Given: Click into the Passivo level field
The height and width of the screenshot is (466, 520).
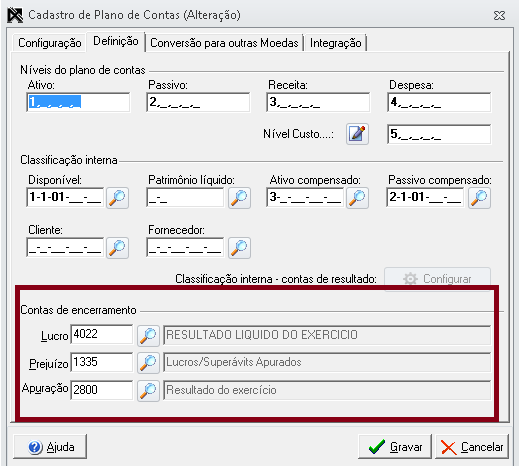Looking at the screenshot, I should 198,102.
